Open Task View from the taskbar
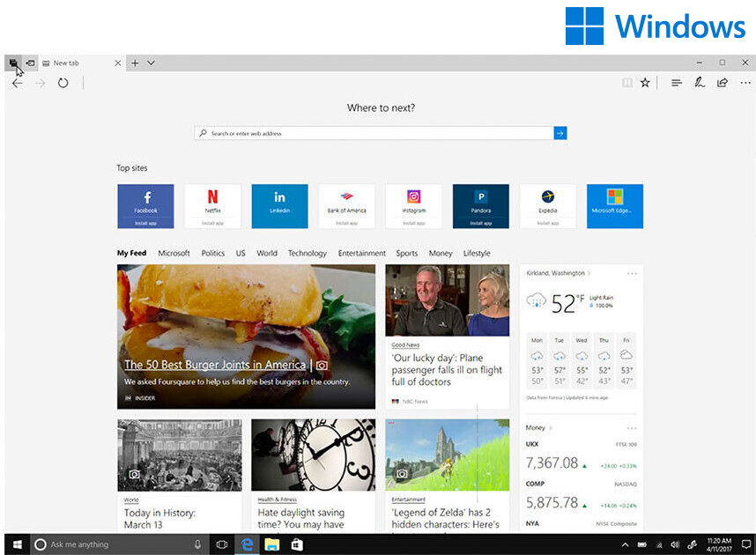The image size is (756, 555). coord(222,544)
